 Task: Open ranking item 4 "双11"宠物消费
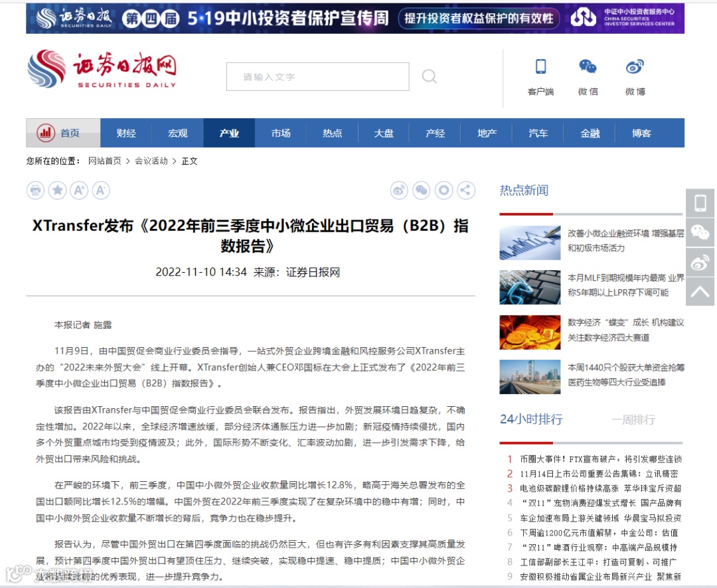[601, 503]
